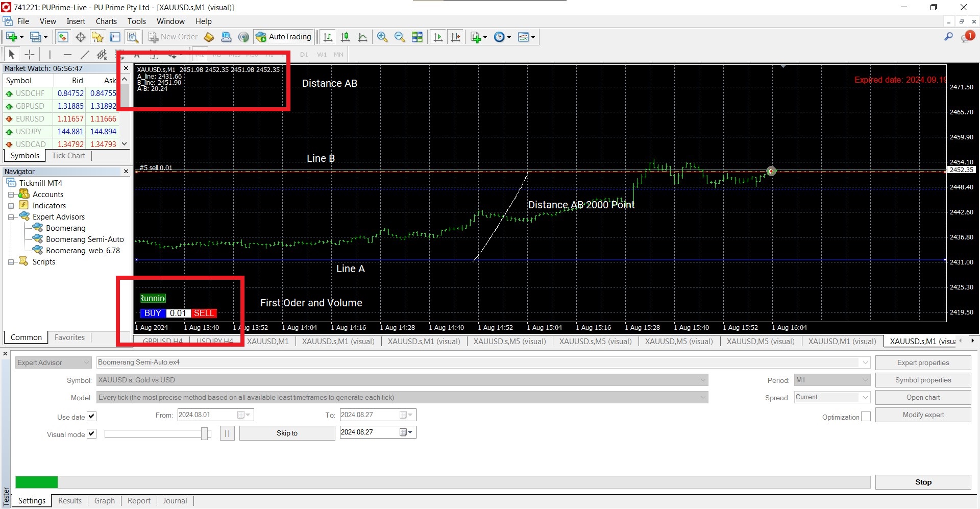Toggle the Visual mode checkbox

click(91, 433)
